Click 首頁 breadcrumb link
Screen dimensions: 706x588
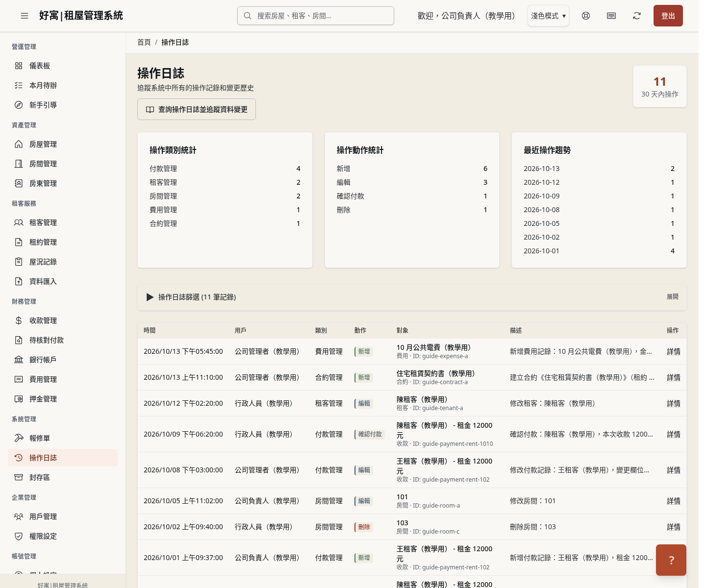[x=144, y=42]
